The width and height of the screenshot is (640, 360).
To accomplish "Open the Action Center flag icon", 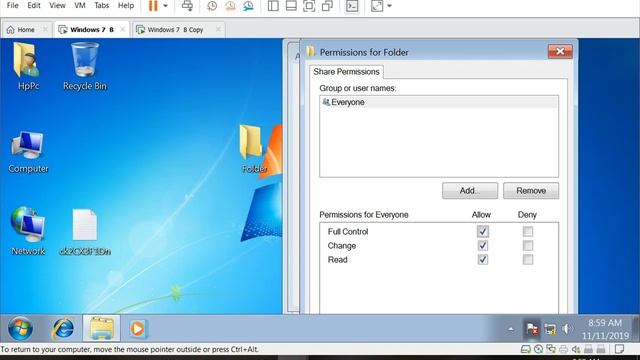I will point(532,329).
